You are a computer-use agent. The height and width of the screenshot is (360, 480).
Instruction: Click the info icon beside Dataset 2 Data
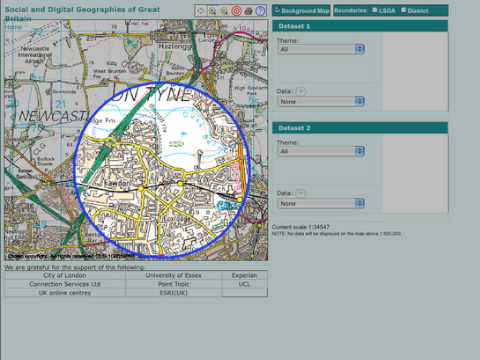point(300,193)
